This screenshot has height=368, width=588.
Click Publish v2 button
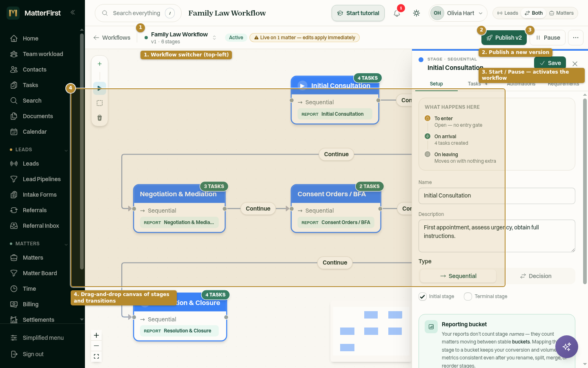point(504,38)
